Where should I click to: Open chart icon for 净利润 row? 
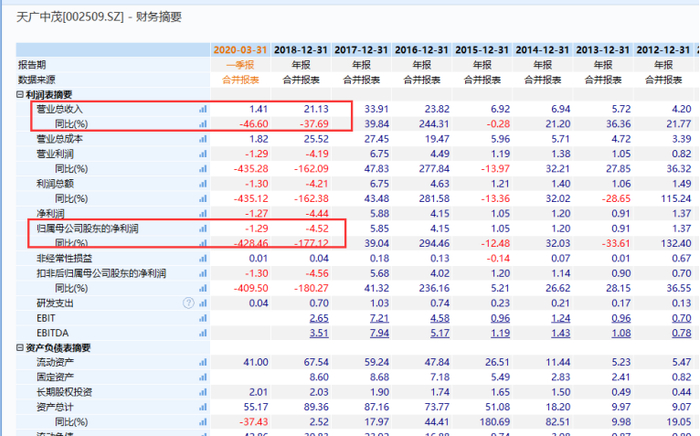(203, 213)
